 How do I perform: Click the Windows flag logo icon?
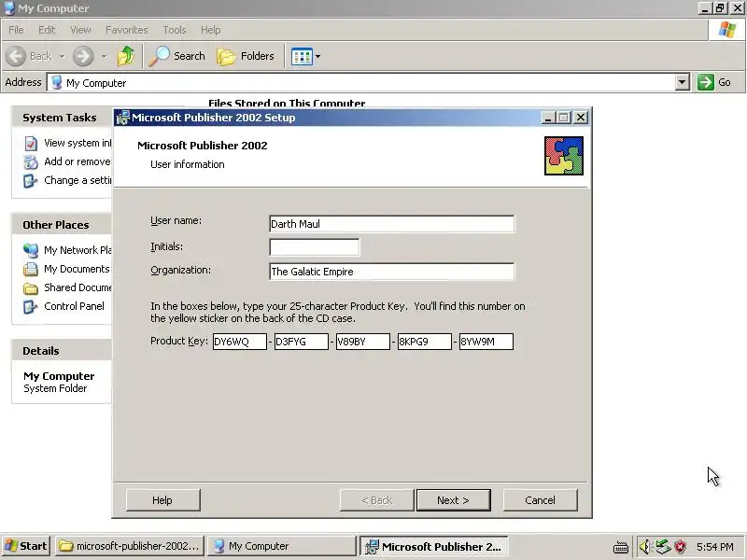tap(727, 30)
